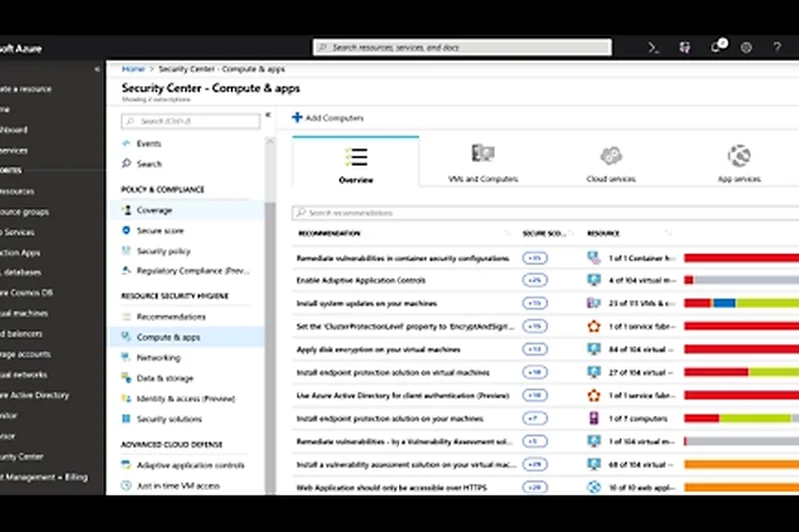This screenshot has height=532, width=799.
Task: Open Secure score in the menu
Action: point(160,231)
